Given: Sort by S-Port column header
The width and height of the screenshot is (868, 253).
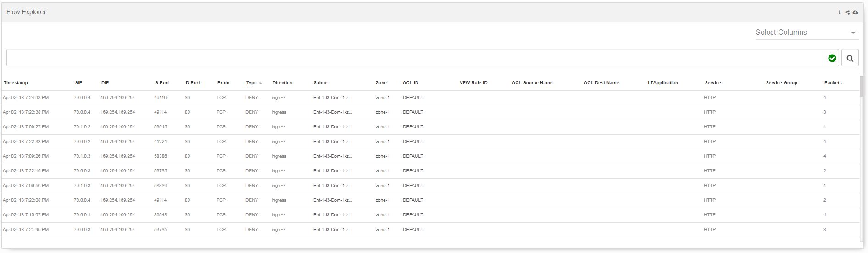Looking at the screenshot, I should tap(162, 83).
